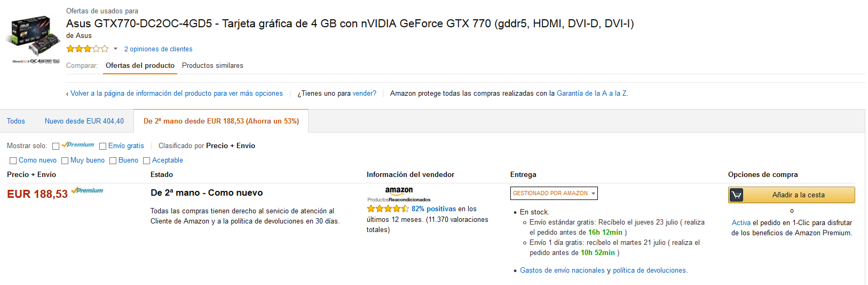Image resolution: width=868 pixels, height=285 pixels.
Task: Check the Como nuevo condition filter
Action: (13, 160)
